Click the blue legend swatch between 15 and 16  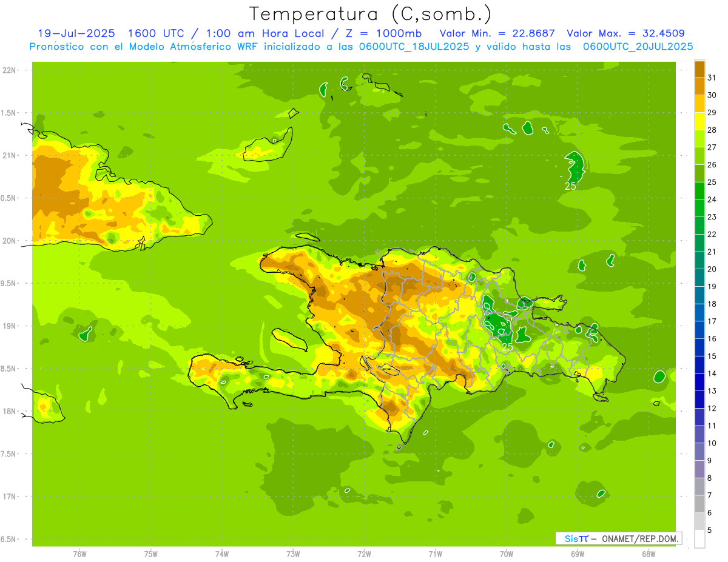699,347
